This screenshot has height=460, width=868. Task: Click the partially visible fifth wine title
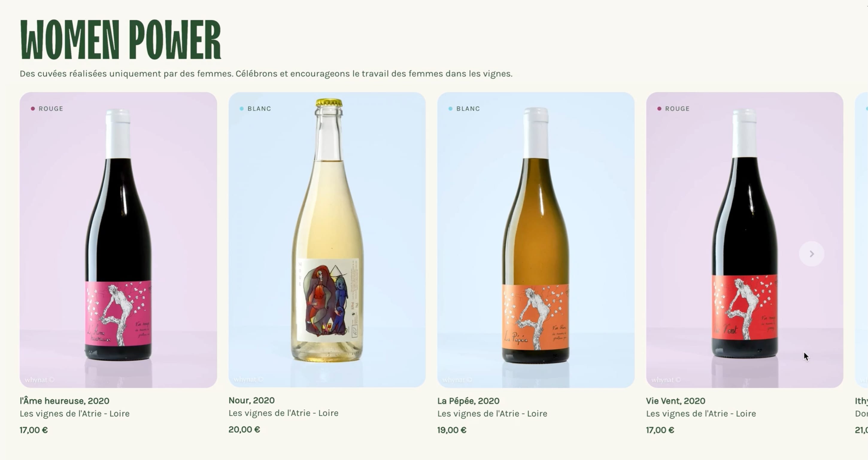point(861,401)
